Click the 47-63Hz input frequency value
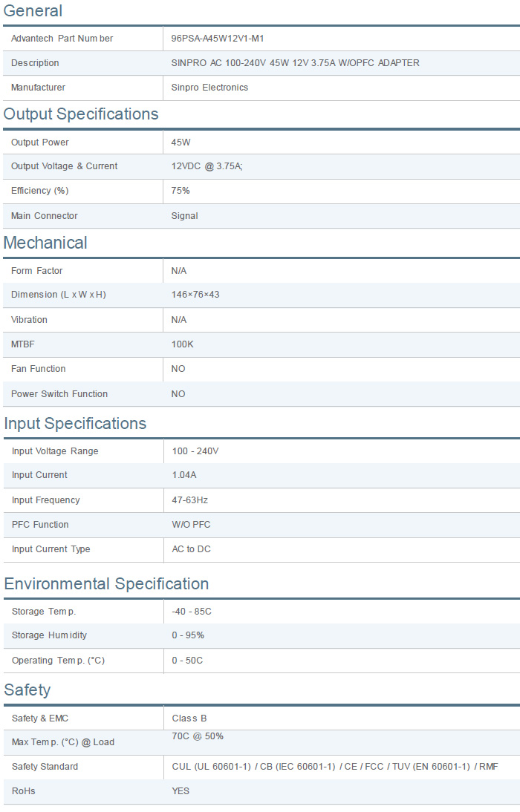This screenshot has width=520, height=812. (190, 500)
